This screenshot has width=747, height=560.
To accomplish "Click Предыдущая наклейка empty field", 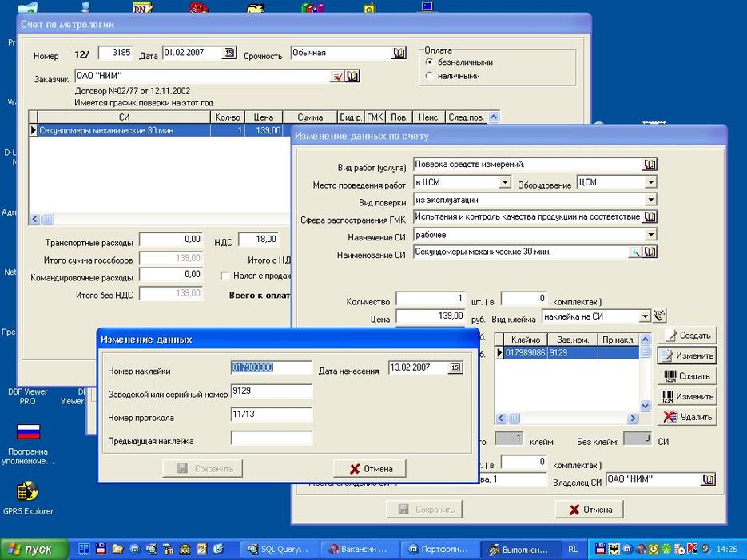I will [271, 438].
